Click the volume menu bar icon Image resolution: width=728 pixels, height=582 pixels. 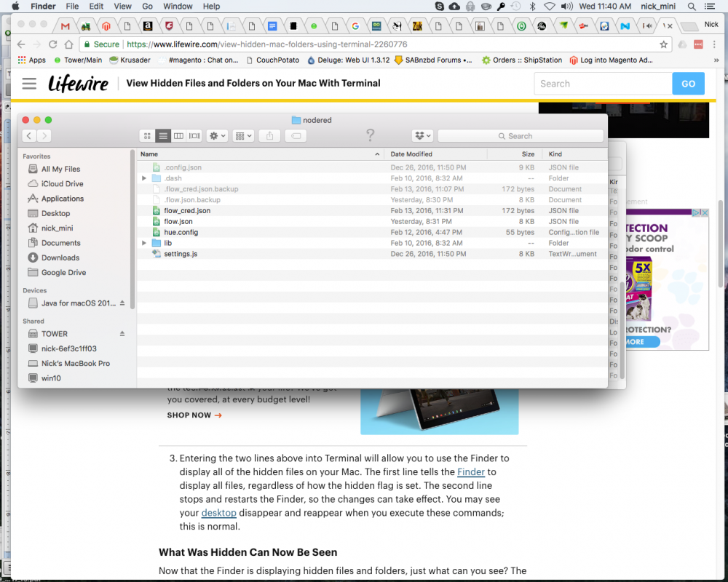coord(566,7)
